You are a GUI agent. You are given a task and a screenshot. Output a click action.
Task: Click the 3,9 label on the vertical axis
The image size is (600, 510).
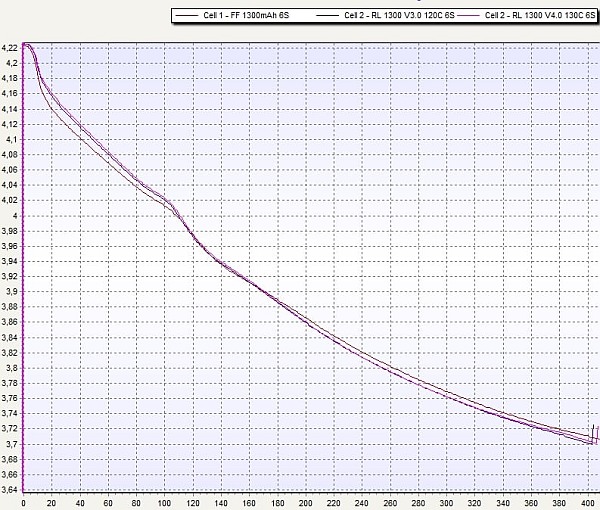[x=11, y=292]
